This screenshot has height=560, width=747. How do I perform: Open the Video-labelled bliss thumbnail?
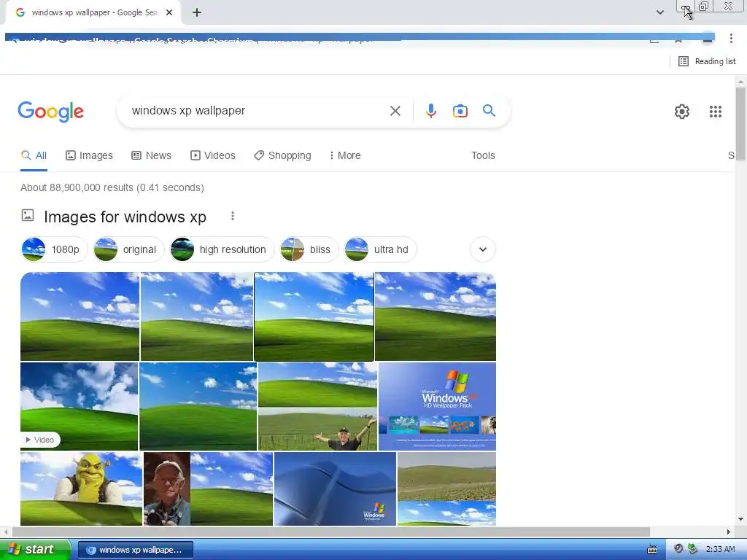tap(79, 406)
